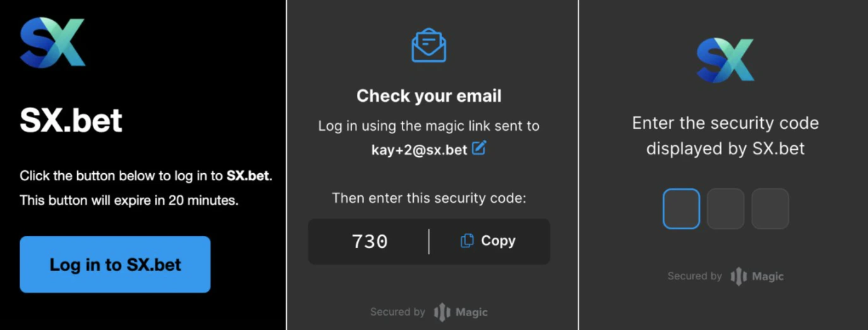Click the Magic logo icon in the security code panel
The width and height of the screenshot is (868, 330).
(738, 276)
